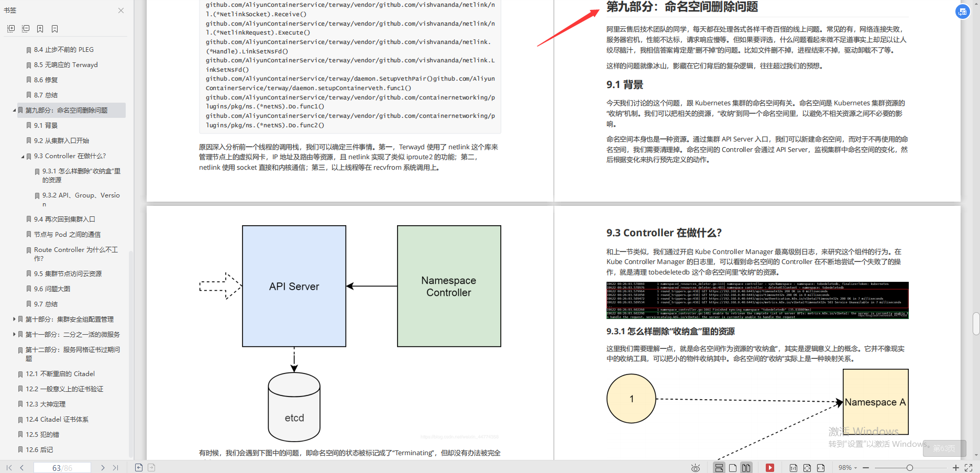This screenshot has height=473, width=980.
Task: Open bookmark 8.7 总结
Action: coord(46,95)
